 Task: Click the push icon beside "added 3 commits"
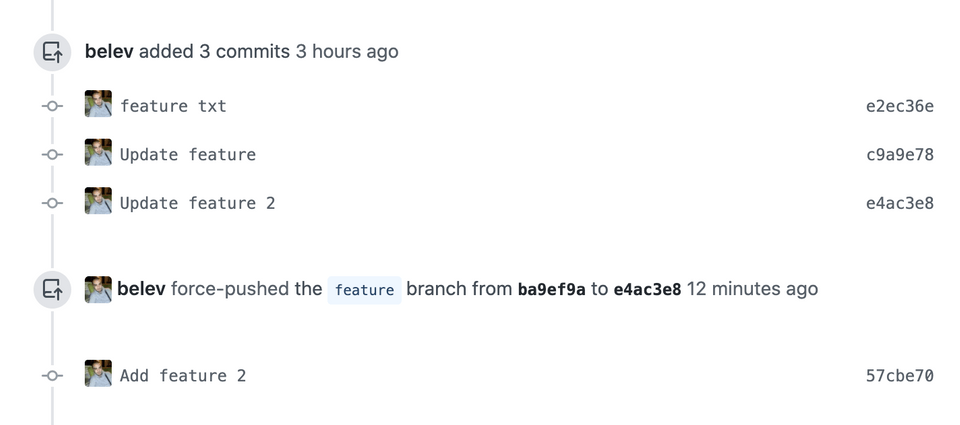coord(52,52)
